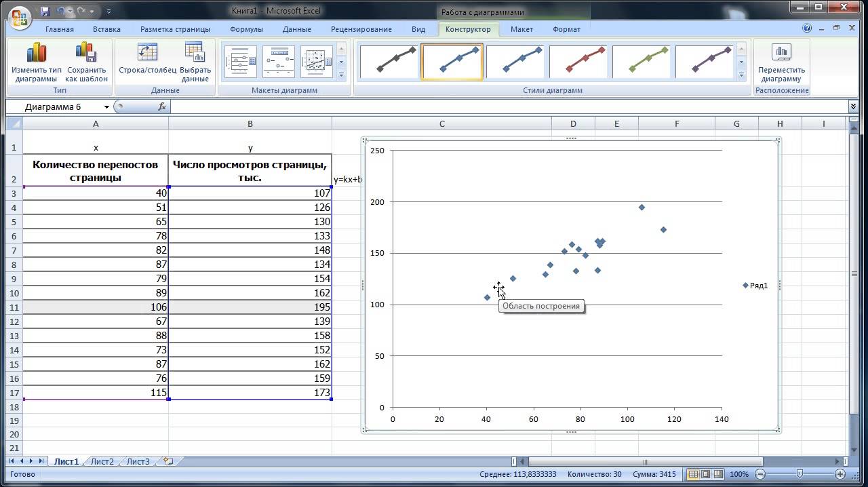Open the Формулы tab

246,29
